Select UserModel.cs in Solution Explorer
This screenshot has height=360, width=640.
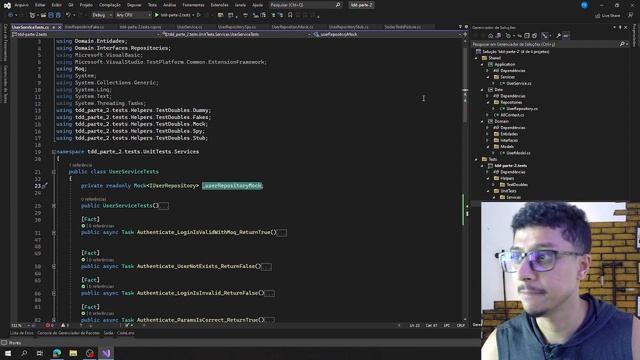pos(518,153)
